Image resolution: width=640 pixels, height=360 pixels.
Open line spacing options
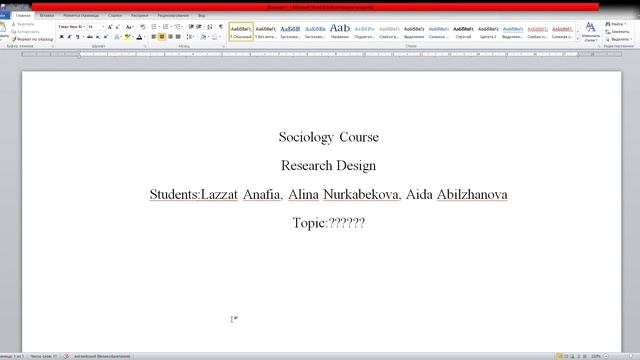point(190,37)
